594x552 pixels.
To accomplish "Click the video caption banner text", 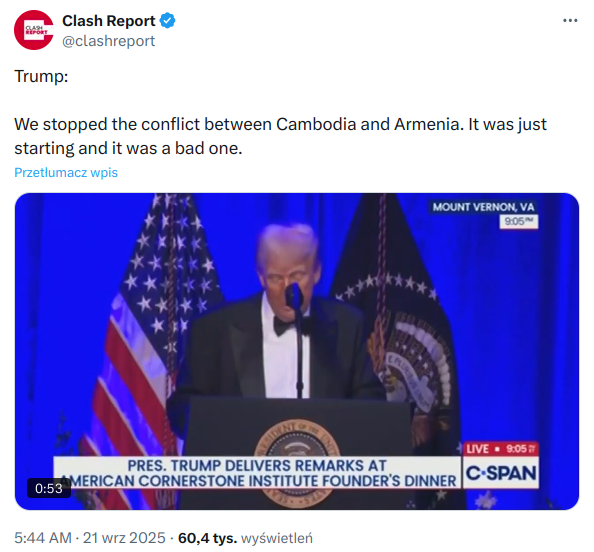I will click(x=257, y=473).
